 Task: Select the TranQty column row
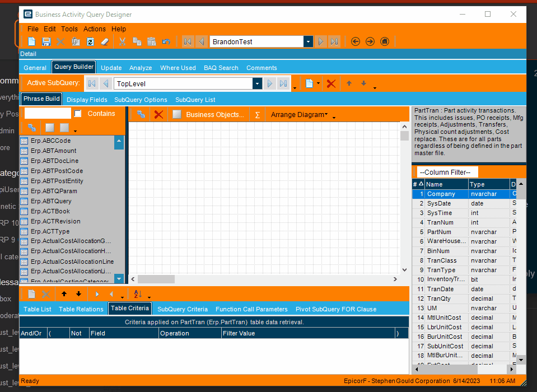[x=464, y=298]
